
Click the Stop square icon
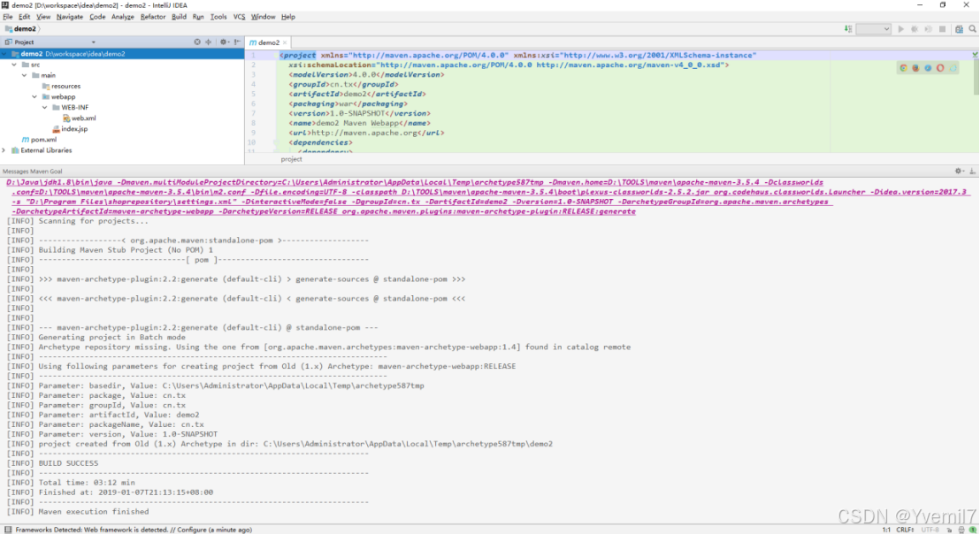(943, 29)
